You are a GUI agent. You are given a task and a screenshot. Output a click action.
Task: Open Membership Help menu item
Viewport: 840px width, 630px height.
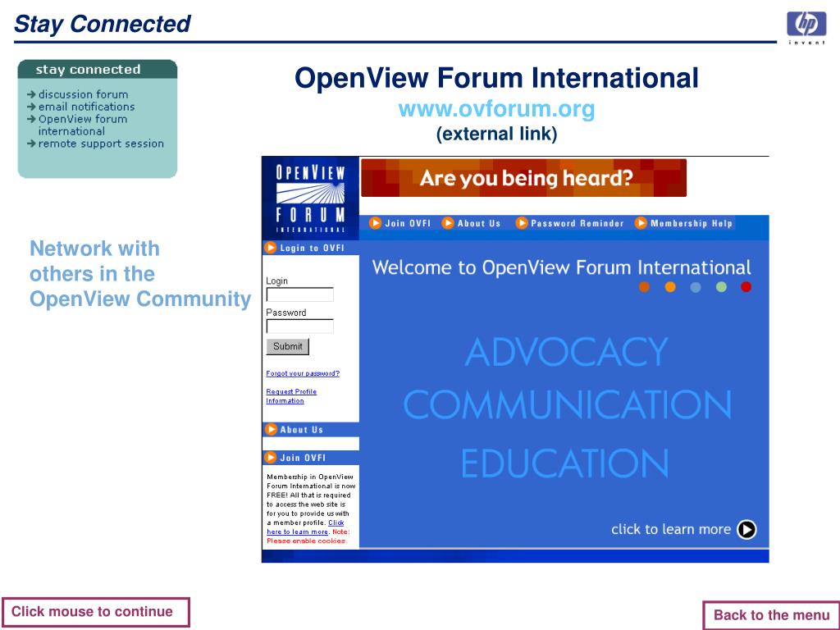[691, 223]
